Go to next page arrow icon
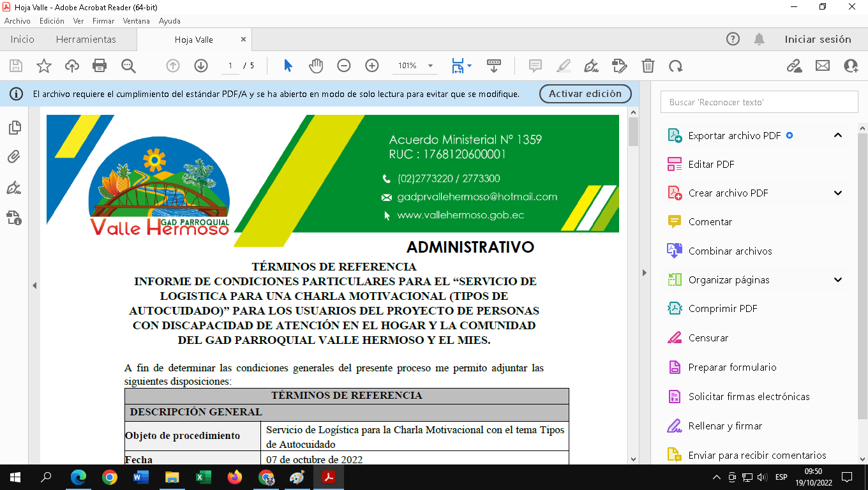 tap(201, 66)
